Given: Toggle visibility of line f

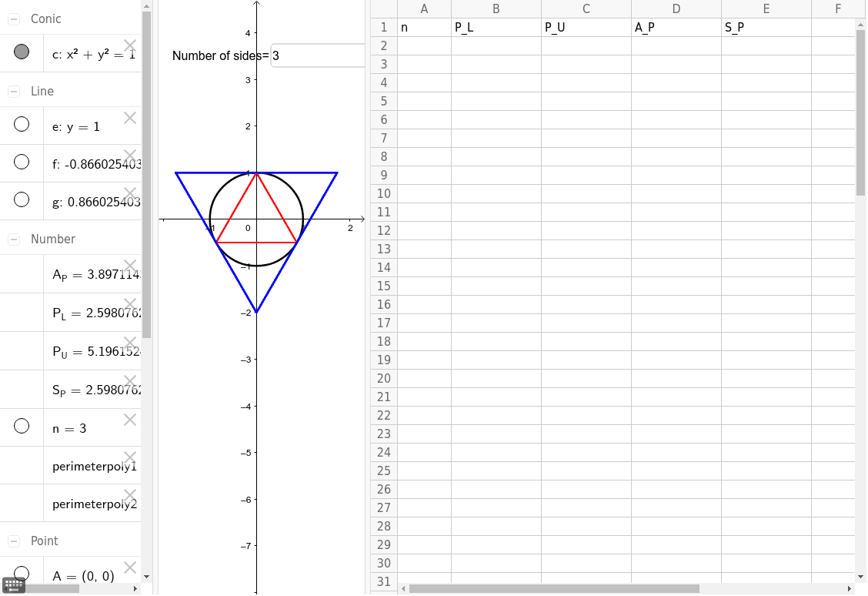Looking at the screenshot, I should pos(22,162).
